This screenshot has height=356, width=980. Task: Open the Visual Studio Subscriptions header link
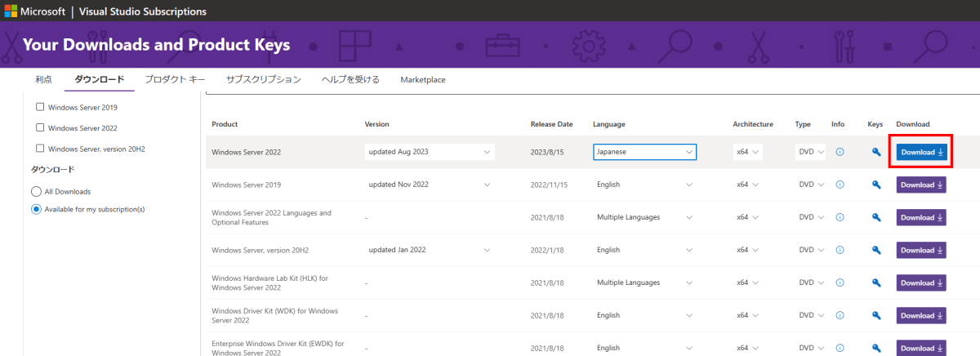(142, 11)
